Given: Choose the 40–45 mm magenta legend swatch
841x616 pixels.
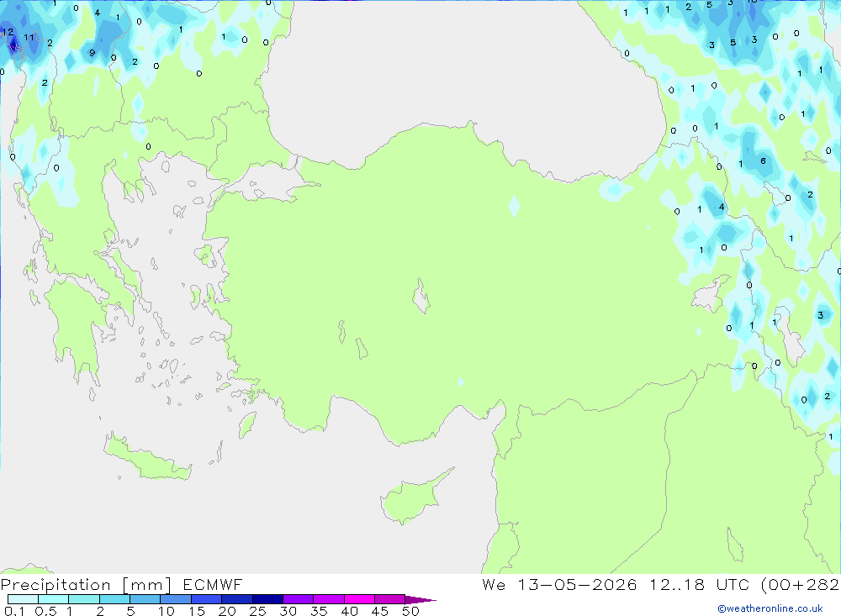Looking at the screenshot, I should coord(359,599).
